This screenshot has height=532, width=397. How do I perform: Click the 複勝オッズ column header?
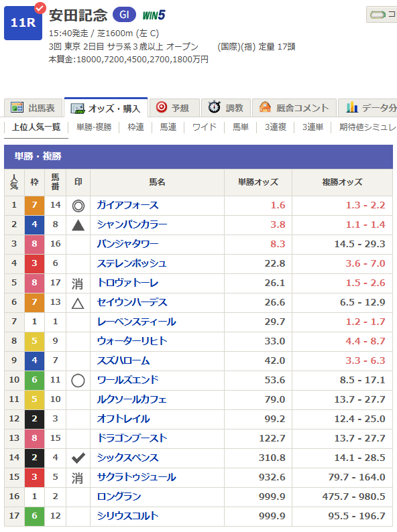click(x=342, y=182)
